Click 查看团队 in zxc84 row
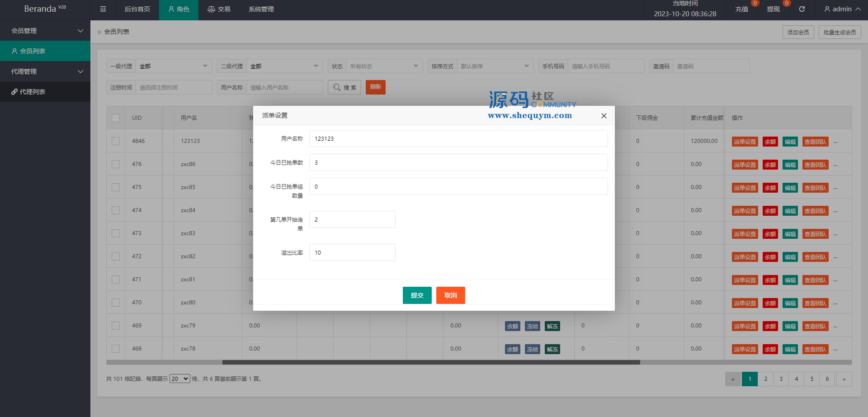Viewport: 868px width, 417px height. (x=816, y=211)
